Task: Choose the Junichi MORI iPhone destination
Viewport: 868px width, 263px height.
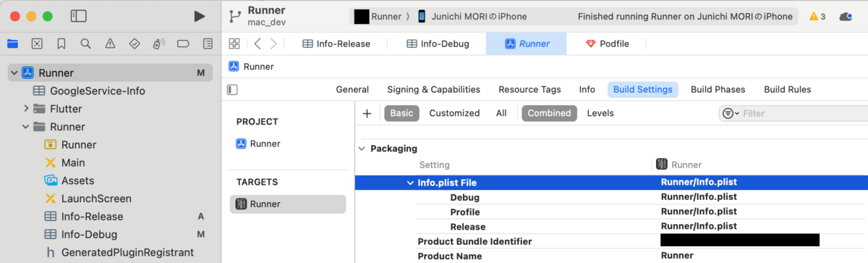Action: tap(472, 16)
